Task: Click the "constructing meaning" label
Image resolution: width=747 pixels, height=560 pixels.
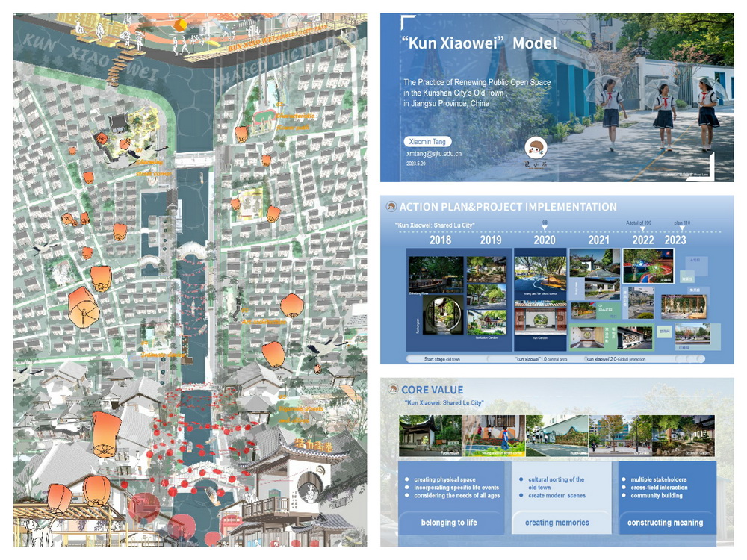Action: tap(665, 523)
